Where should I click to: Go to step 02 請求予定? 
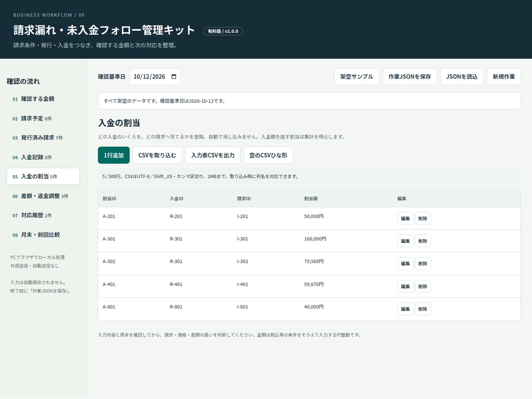coord(43,118)
